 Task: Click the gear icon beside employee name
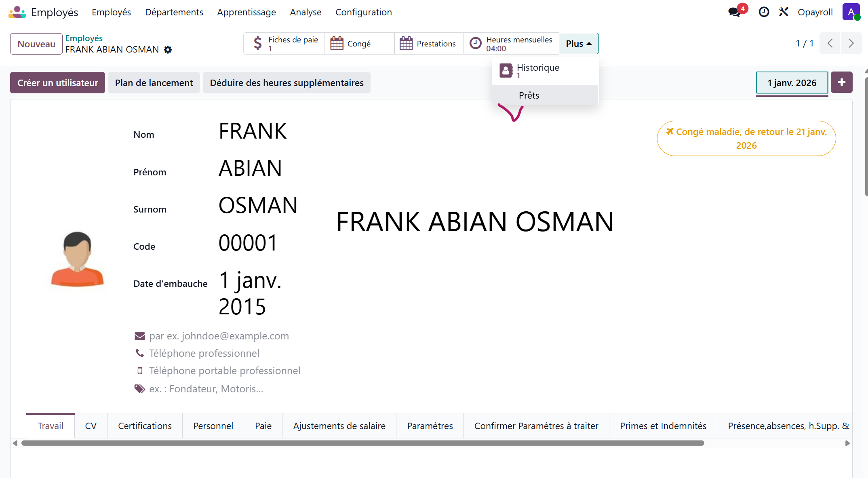pyautogui.click(x=168, y=50)
